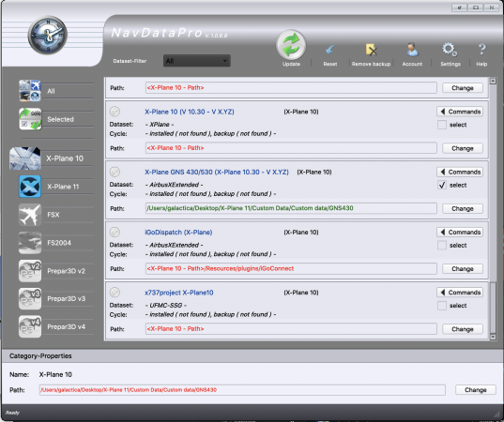Image resolution: width=504 pixels, height=422 pixels.
Task: Open the x737project X-Plane10 title link
Action: coord(179,293)
